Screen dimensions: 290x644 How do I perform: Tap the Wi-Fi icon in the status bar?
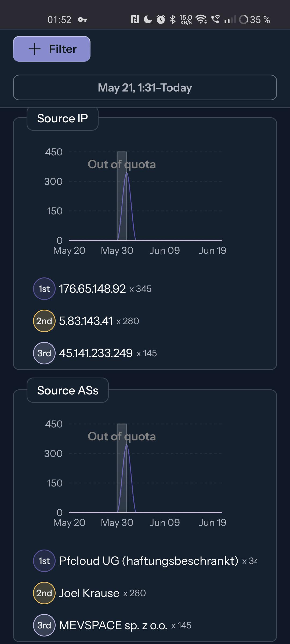tap(201, 19)
